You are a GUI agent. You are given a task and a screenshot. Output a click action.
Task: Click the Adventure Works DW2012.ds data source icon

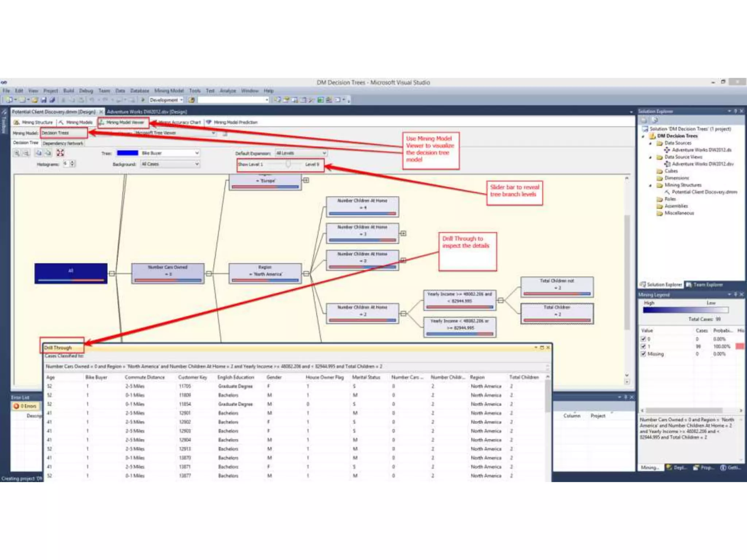(667, 150)
